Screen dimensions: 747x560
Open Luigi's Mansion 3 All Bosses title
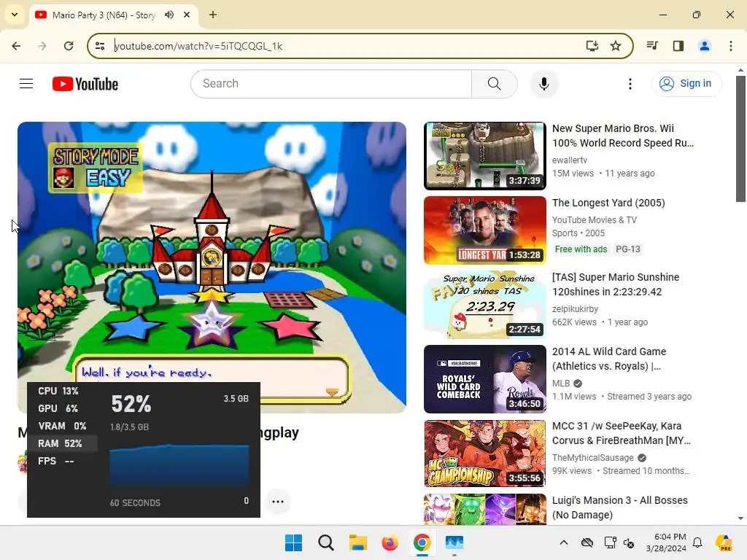(x=620, y=507)
